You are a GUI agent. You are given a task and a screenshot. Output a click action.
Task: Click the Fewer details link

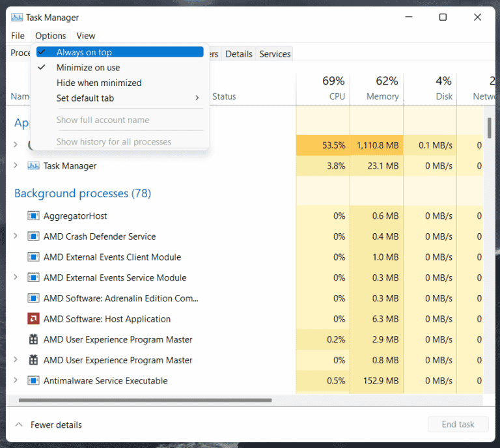(x=56, y=425)
